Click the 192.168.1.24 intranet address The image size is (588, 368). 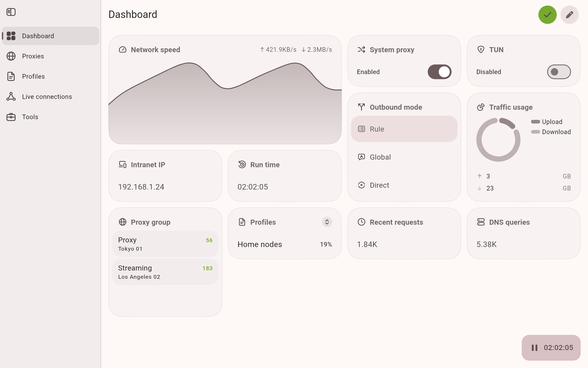141,187
